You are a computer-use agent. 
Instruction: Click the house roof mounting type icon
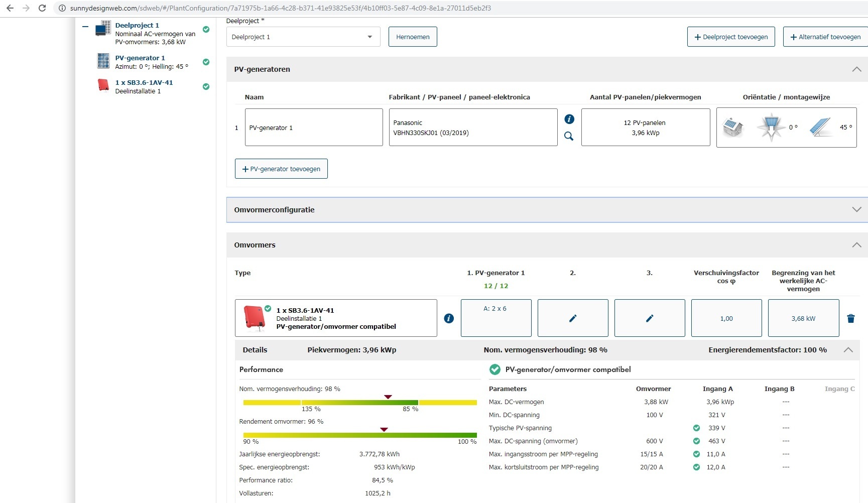click(732, 127)
